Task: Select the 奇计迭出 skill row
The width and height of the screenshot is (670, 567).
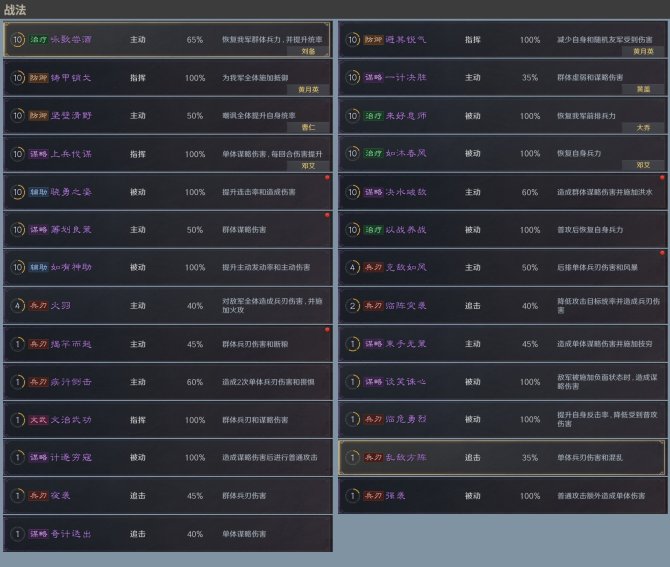Action: pyautogui.click(x=167, y=534)
